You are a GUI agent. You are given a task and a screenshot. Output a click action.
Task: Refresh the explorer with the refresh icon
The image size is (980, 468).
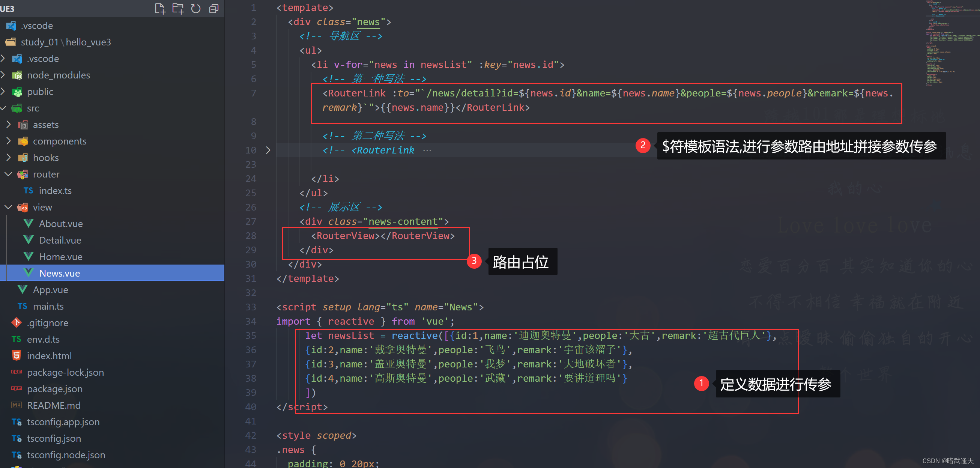pos(196,8)
